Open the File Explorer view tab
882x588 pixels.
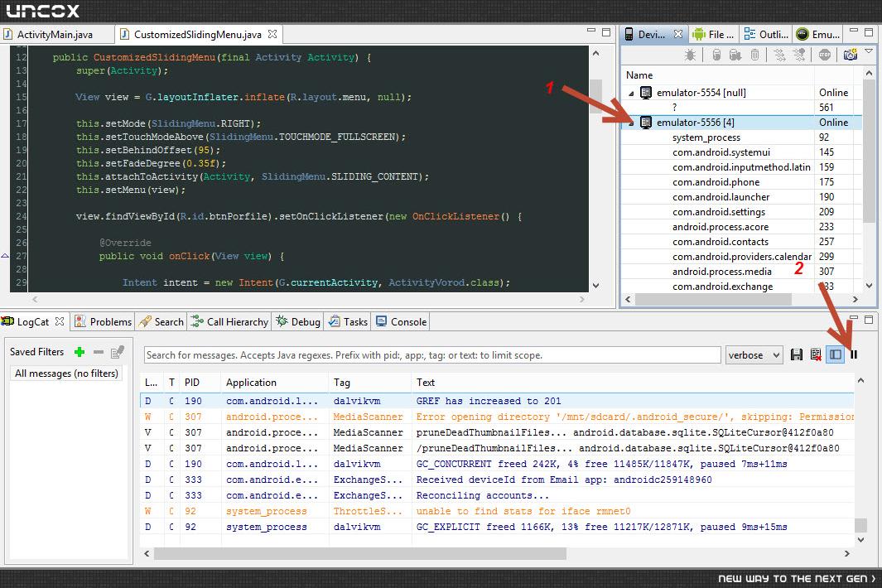tap(713, 34)
